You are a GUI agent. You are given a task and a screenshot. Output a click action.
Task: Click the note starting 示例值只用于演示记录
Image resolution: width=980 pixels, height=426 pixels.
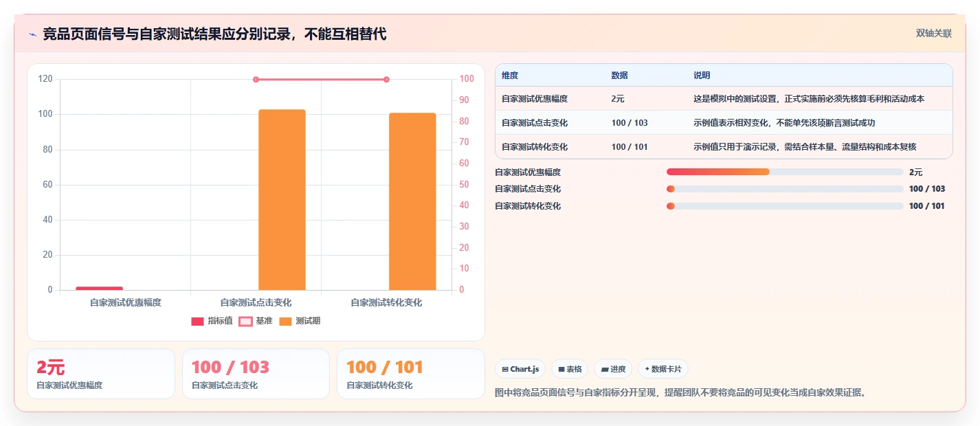805,147
